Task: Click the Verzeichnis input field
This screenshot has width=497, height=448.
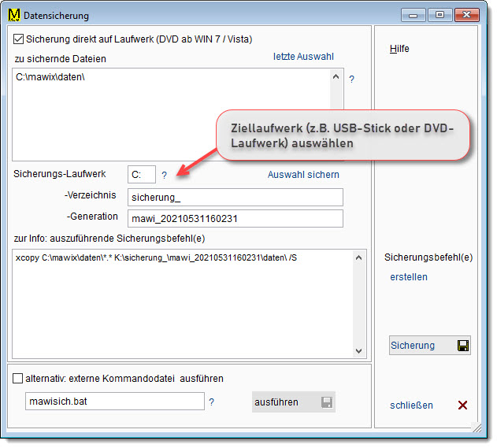Action: 235,197
